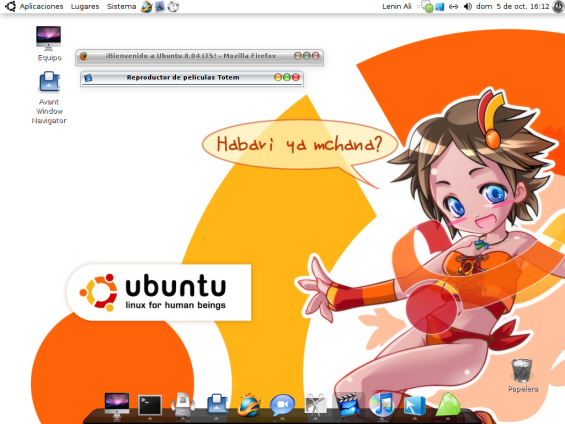Open the Papelera trash icon
This screenshot has height=424, width=565.
point(522,375)
